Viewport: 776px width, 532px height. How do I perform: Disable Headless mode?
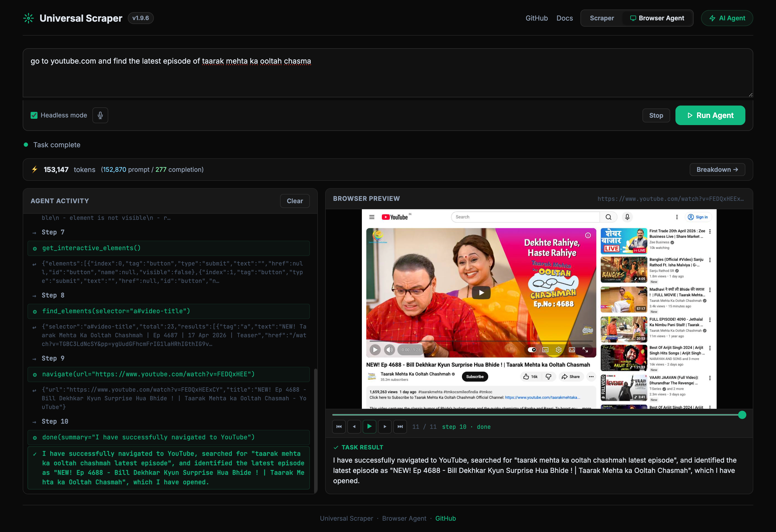[34, 115]
